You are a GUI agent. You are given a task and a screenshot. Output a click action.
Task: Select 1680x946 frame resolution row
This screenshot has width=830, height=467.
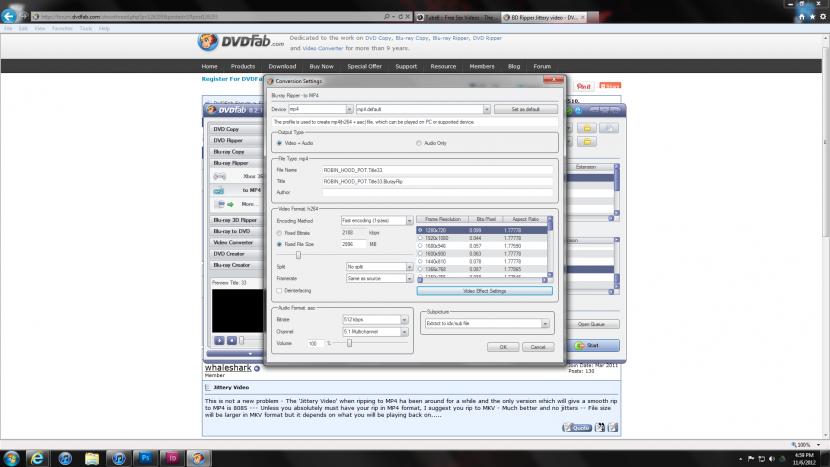coord(482,246)
